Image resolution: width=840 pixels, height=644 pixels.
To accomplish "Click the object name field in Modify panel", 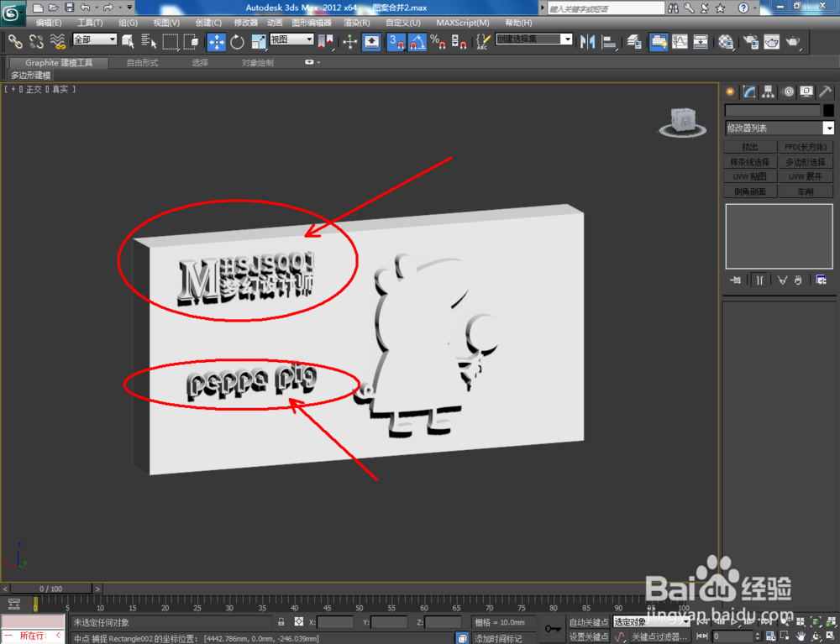I will [x=772, y=110].
